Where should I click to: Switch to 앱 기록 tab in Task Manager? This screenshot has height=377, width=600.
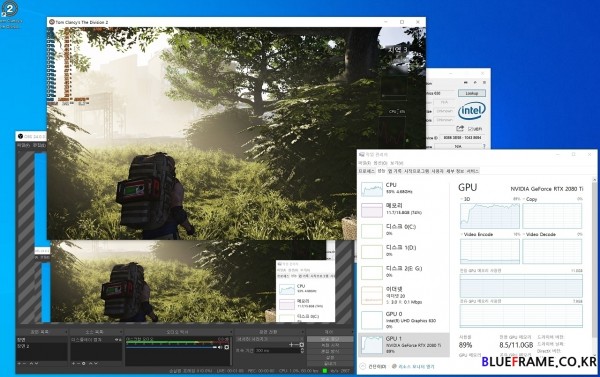tap(395, 171)
